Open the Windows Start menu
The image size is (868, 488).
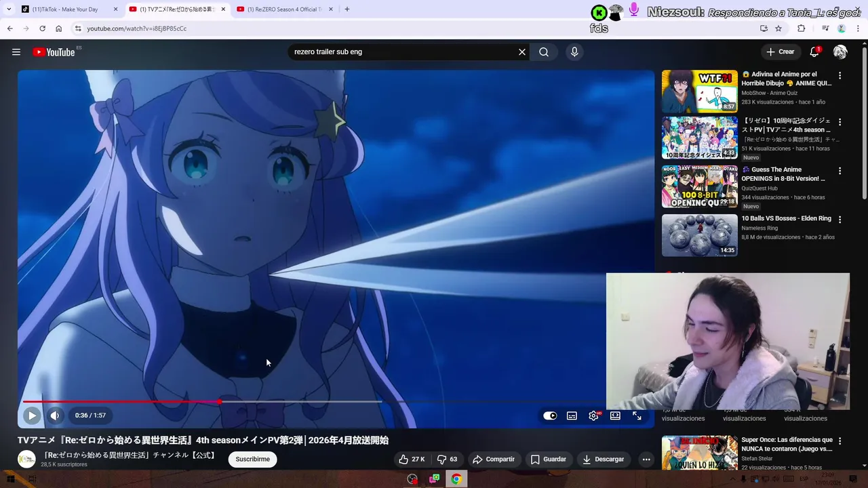(11, 479)
